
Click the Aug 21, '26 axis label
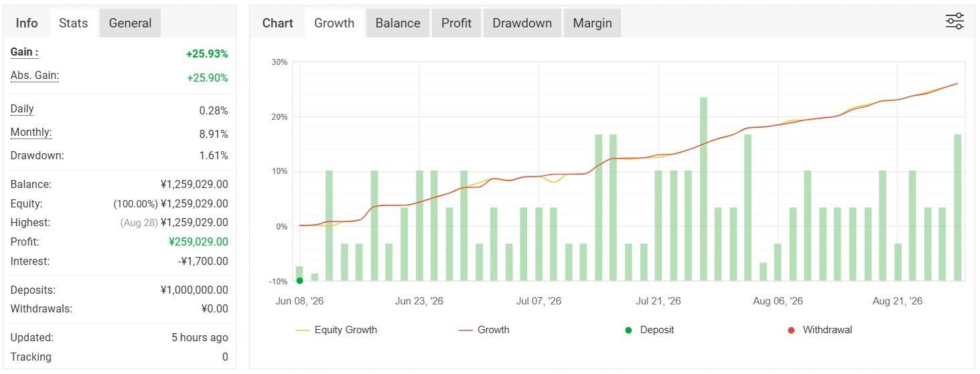coord(898,302)
